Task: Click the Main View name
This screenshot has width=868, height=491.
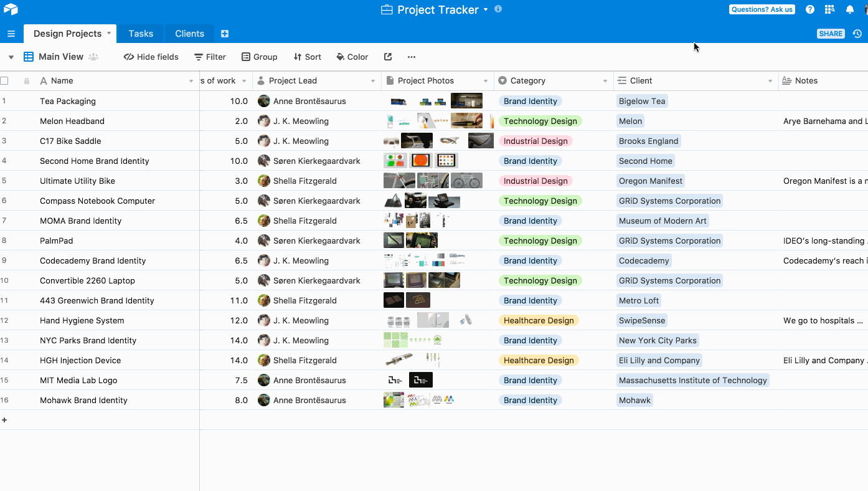Action: click(61, 57)
